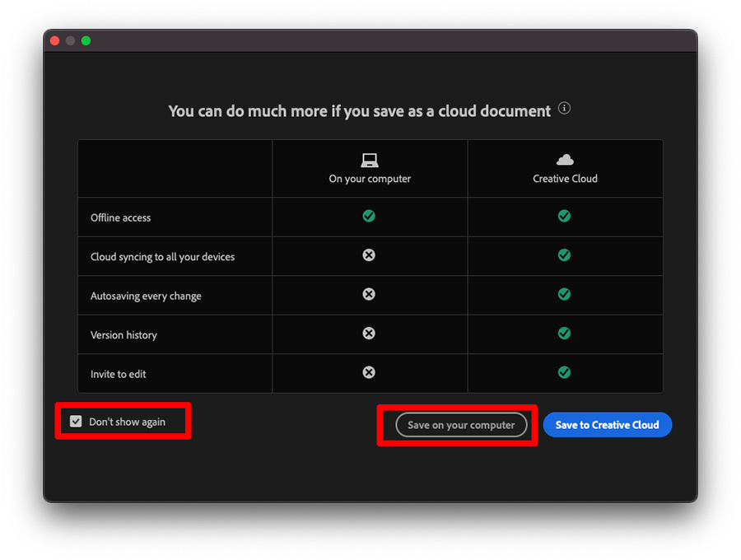Click the 'Version history' row label
This screenshot has height=560, width=741.
pos(123,335)
